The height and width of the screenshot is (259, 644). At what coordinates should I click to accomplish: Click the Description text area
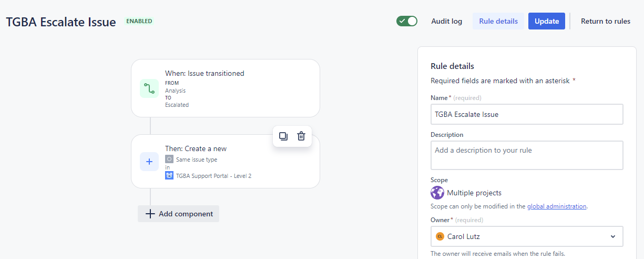527,155
